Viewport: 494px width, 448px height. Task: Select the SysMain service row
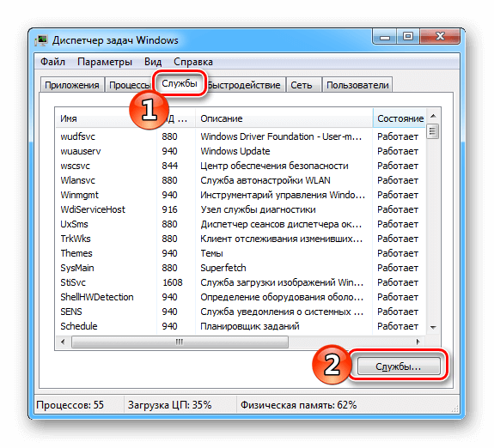pyautogui.click(x=241, y=268)
